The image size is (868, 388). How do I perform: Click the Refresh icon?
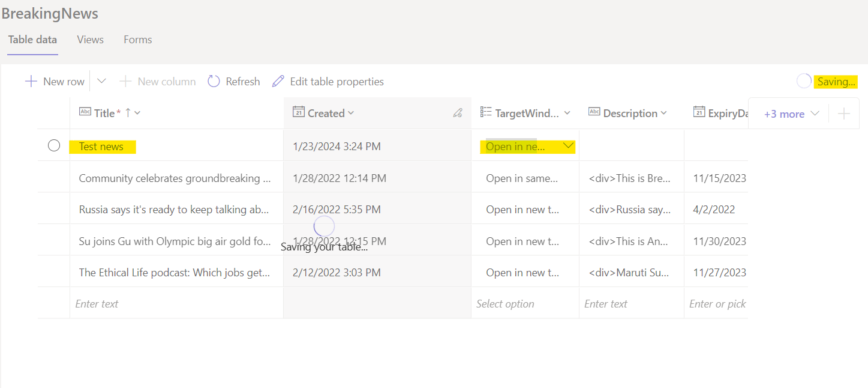[214, 80]
